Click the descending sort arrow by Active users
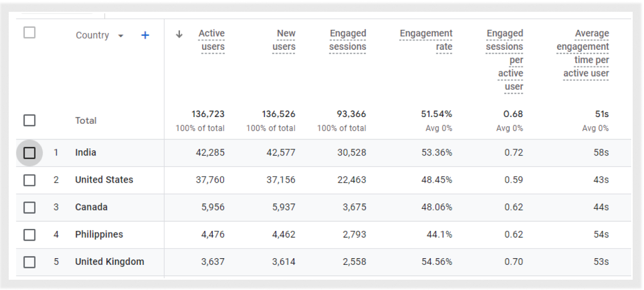This screenshot has width=644, height=290. pyautogui.click(x=179, y=34)
